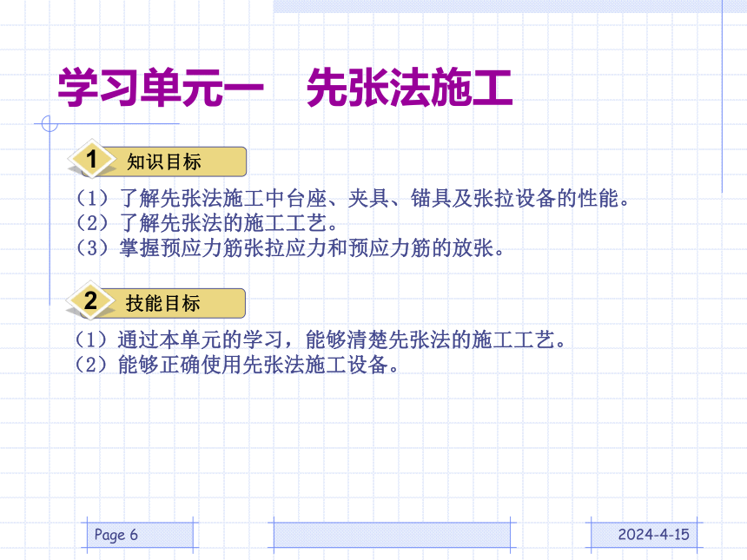Click the Page 6 footer box
The height and width of the screenshot is (560, 747).
(140, 535)
